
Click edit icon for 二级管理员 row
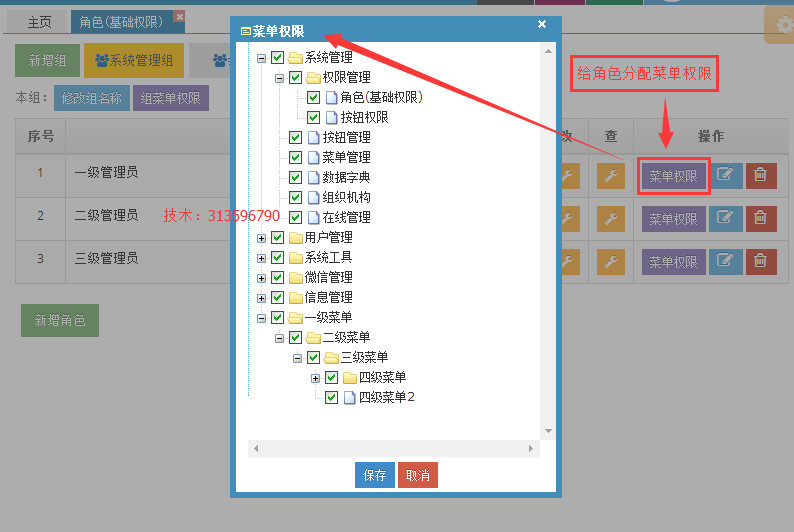pos(725,219)
